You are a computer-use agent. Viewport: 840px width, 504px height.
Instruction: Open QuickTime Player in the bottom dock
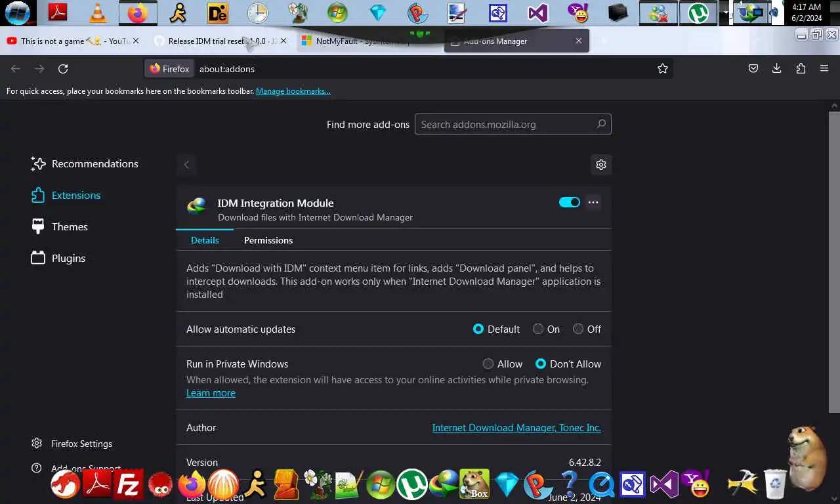601,485
